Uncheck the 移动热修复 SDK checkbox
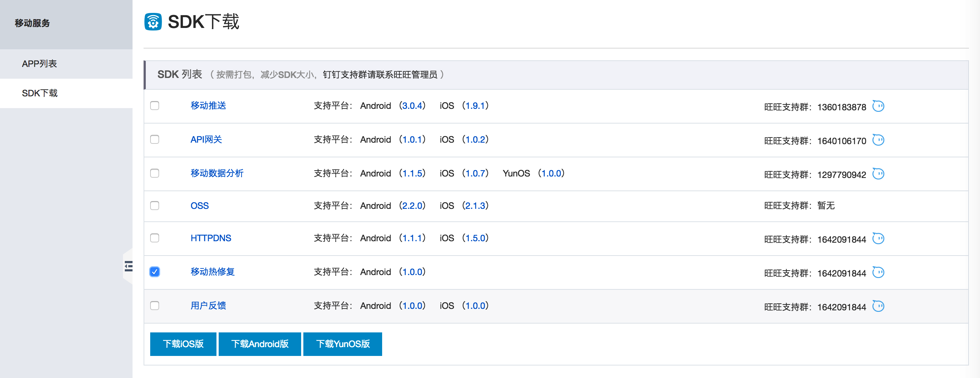 (155, 272)
